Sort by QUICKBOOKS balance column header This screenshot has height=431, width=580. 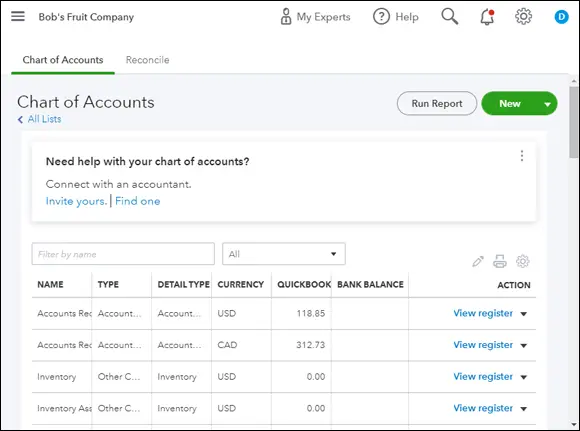click(x=304, y=284)
